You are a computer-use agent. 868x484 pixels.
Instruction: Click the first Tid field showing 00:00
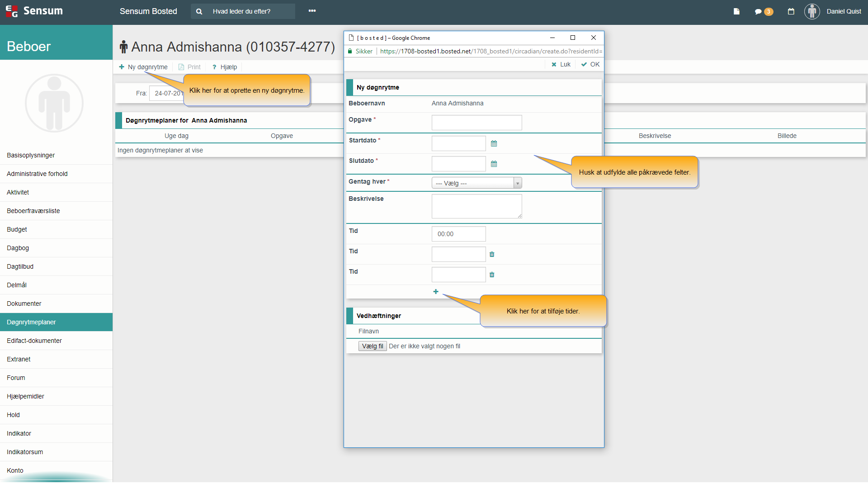pyautogui.click(x=458, y=234)
